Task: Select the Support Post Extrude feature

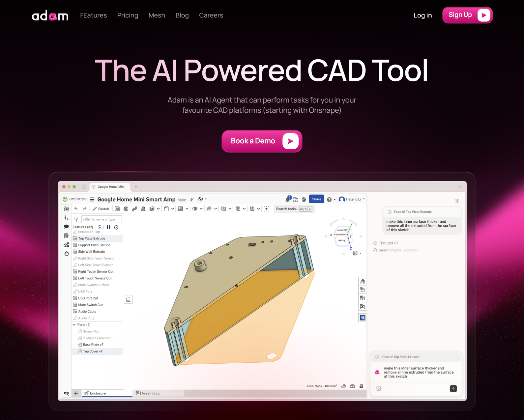Action: 97,245
